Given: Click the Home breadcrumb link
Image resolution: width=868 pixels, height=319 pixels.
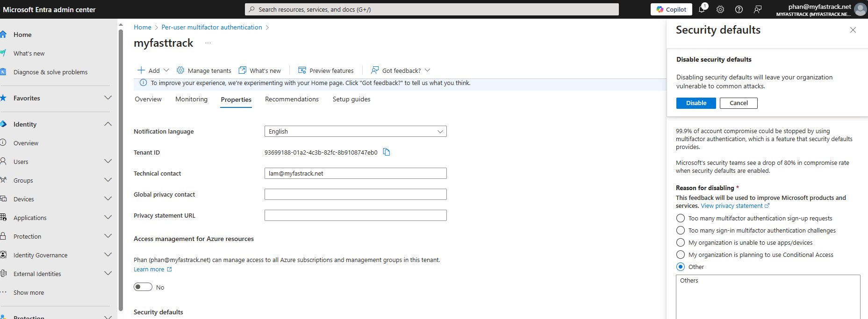Looking at the screenshot, I should click(x=143, y=27).
